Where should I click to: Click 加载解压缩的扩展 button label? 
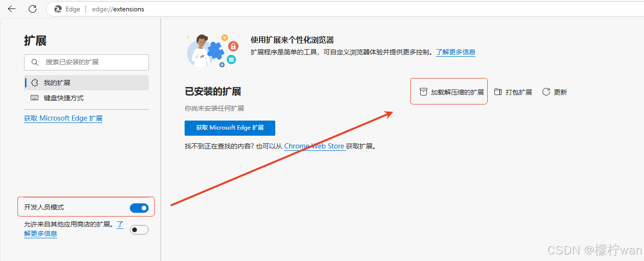[458, 92]
